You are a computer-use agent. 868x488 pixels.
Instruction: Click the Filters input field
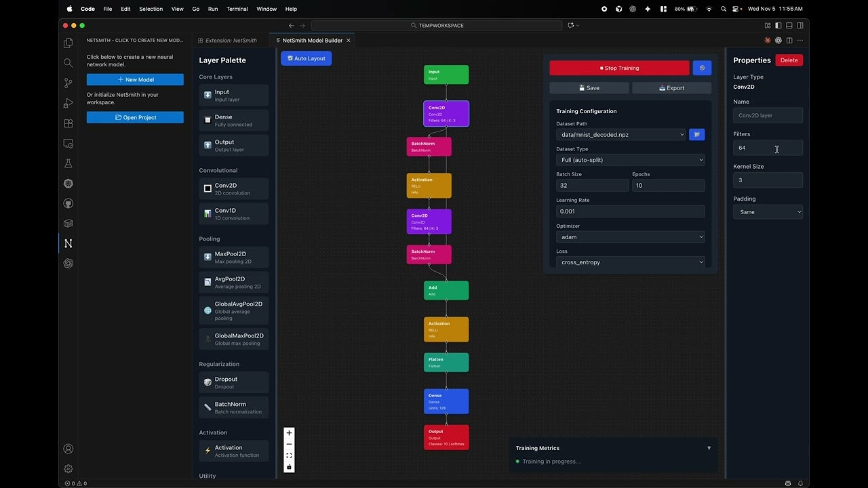768,148
